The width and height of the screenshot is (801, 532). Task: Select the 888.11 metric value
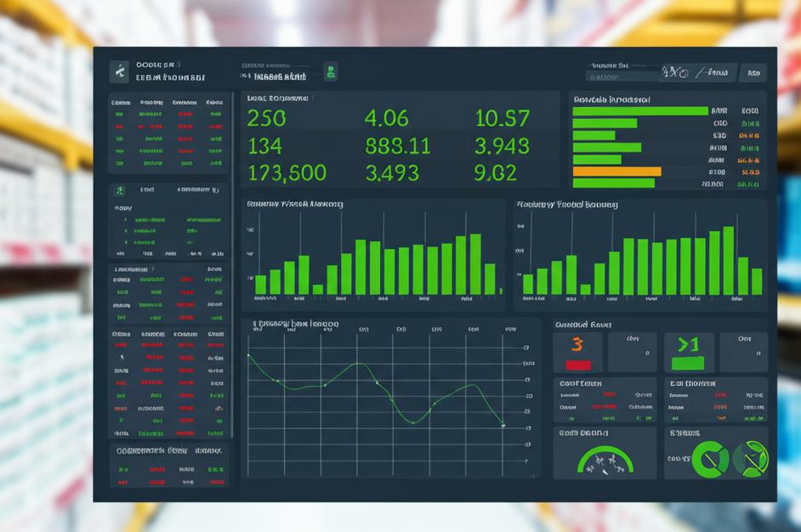pyautogui.click(x=397, y=145)
